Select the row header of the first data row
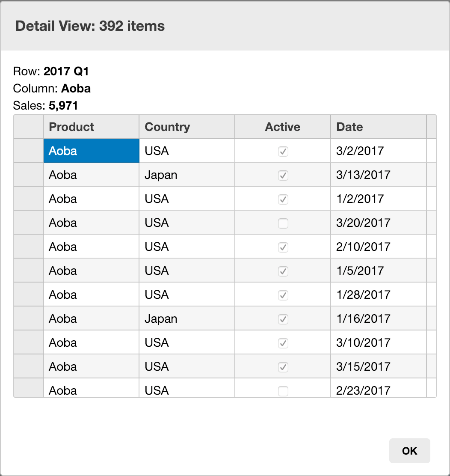Screen dimensions: 450x476 pos(28,151)
